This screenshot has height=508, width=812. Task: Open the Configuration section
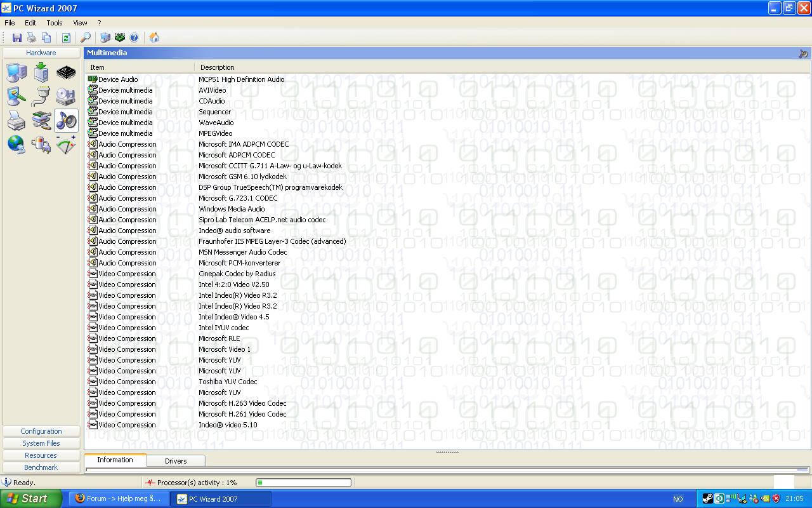tap(41, 431)
